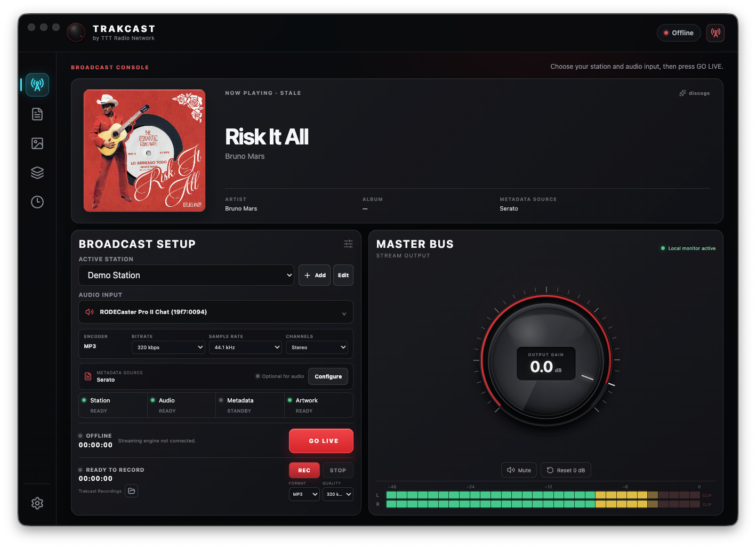Open the Stereo channels dropdown
Screen dimensions: 756x548
point(317,347)
